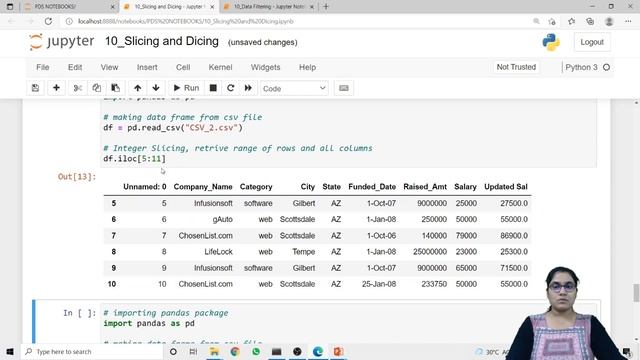Open the command palette keyboard icon
This screenshot has width=640, height=360.
[344, 88]
